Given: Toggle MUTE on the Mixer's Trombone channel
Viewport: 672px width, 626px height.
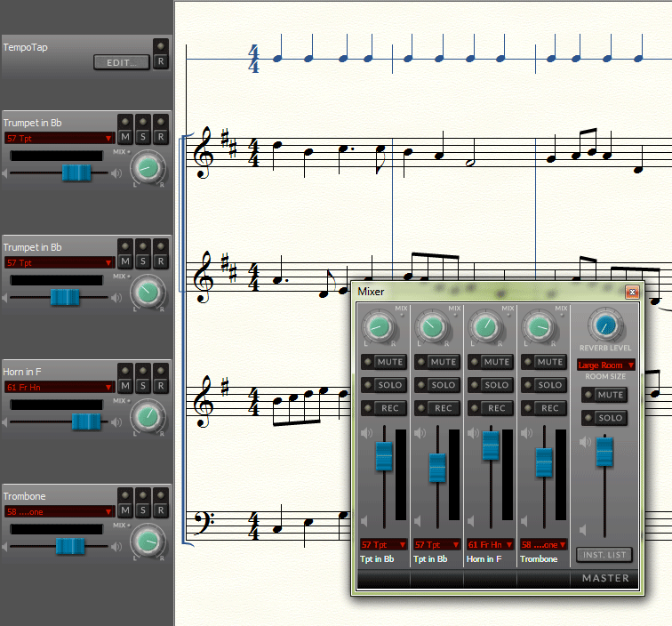Looking at the screenshot, I should point(544,362).
